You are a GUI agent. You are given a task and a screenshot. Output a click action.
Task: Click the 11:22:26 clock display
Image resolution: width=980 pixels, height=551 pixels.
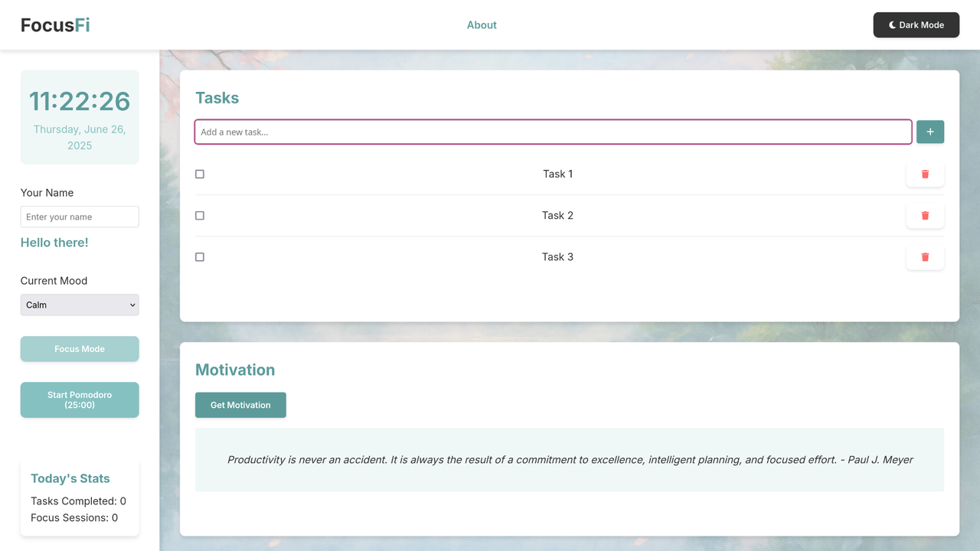(80, 101)
